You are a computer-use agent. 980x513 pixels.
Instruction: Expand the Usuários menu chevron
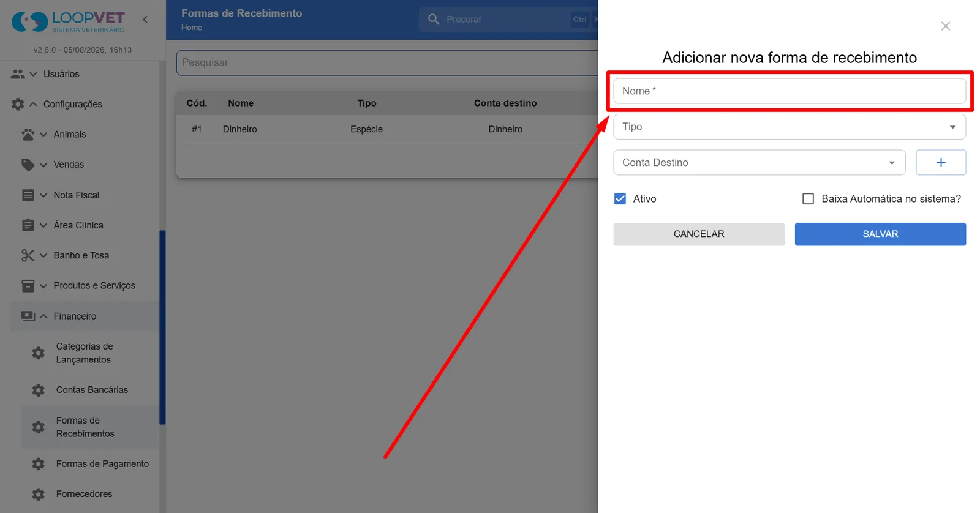(x=34, y=74)
